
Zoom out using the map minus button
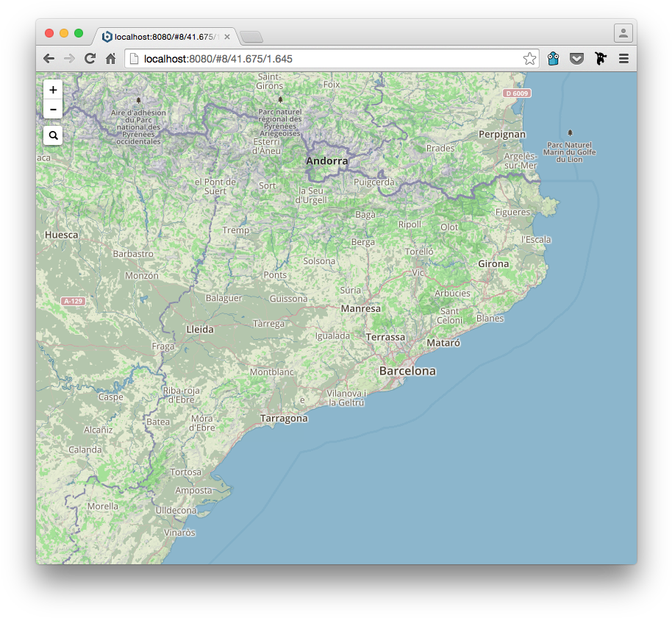tap(52, 109)
